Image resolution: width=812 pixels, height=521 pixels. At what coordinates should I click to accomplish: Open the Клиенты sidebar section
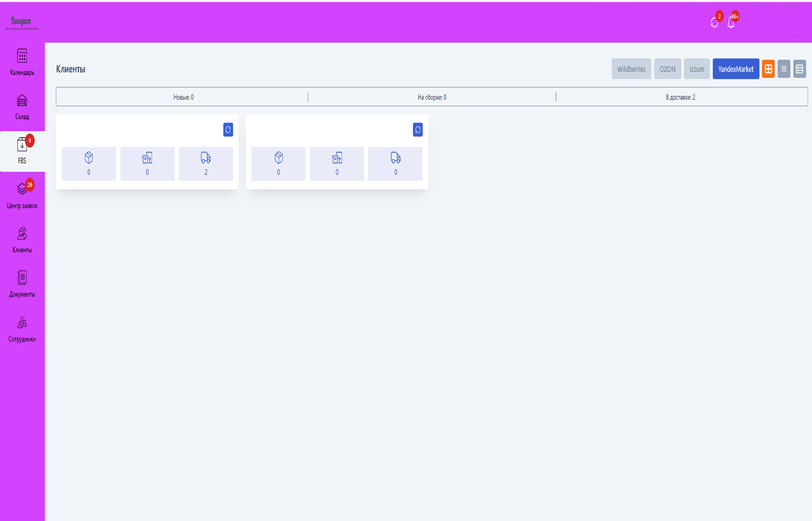[x=22, y=239]
